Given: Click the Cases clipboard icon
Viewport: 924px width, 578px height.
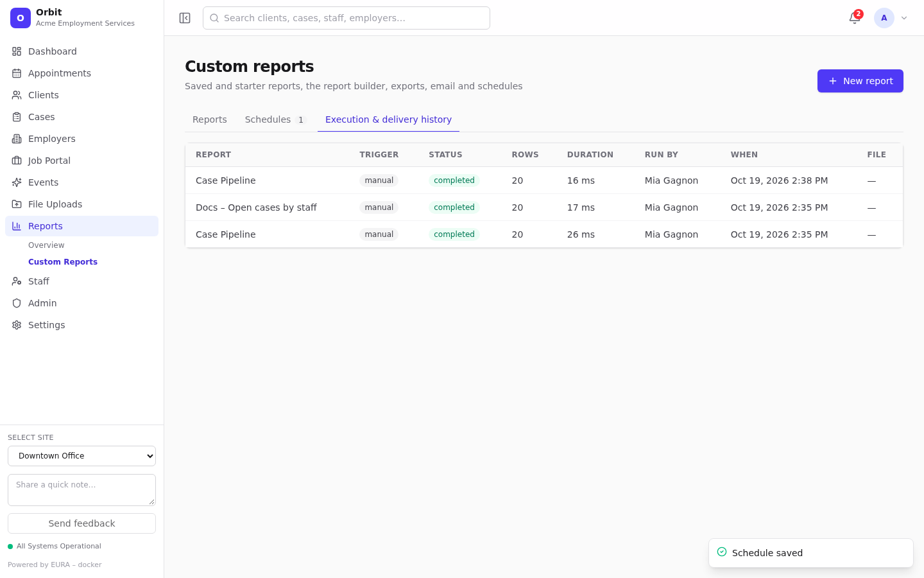Looking at the screenshot, I should click(17, 117).
